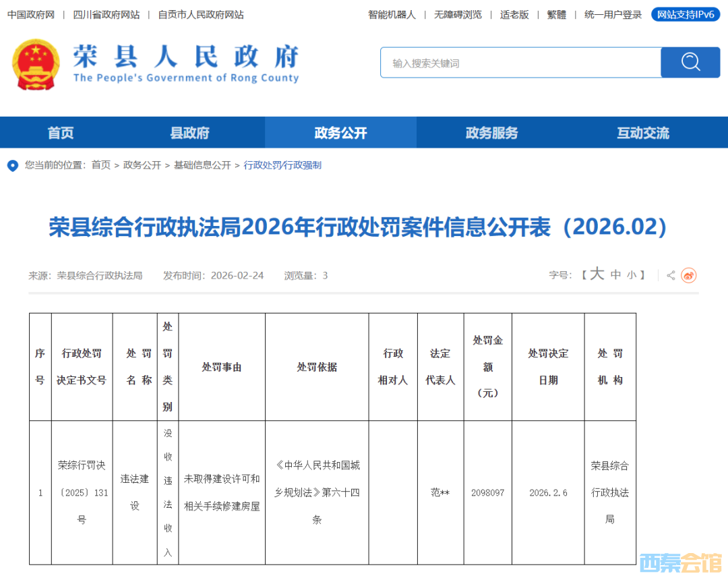Type in the search keyword field

(x=519, y=63)
